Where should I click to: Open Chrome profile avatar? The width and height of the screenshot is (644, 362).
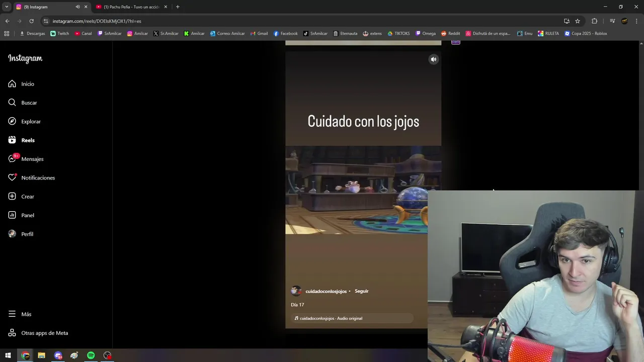(x=624, y=21)
